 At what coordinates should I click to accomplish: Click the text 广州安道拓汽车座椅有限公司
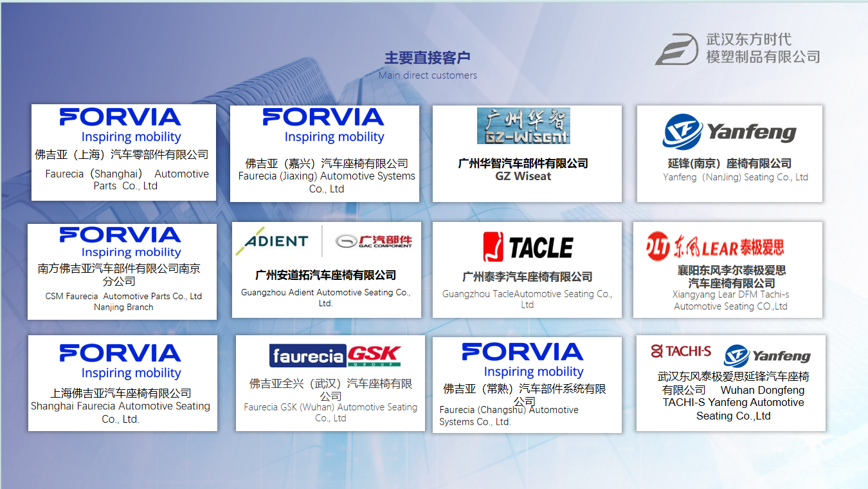(325, 275)
